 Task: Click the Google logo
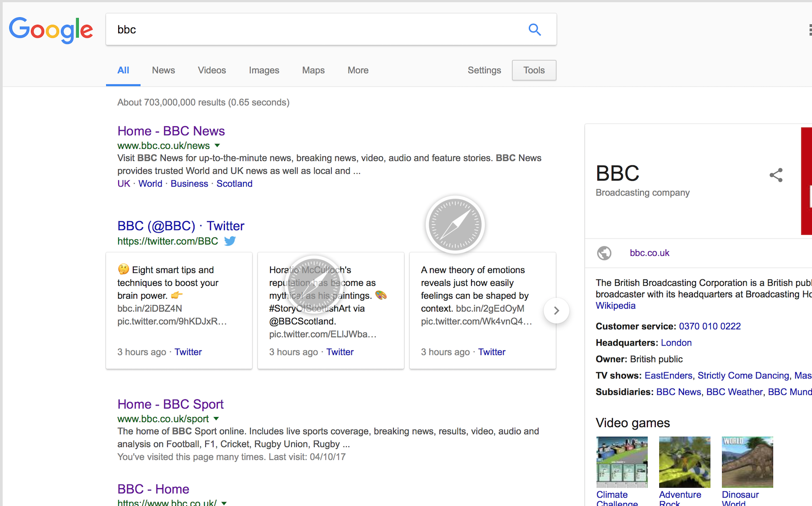click(51, 30)
